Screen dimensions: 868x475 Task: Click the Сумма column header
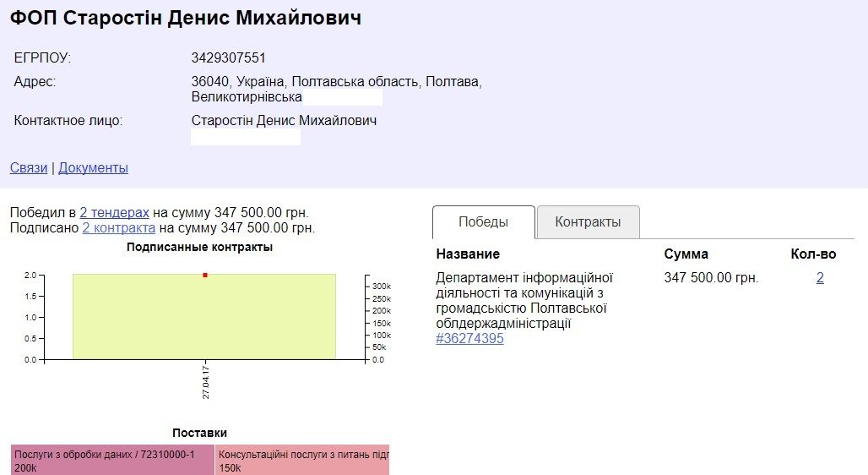(686, 254)
